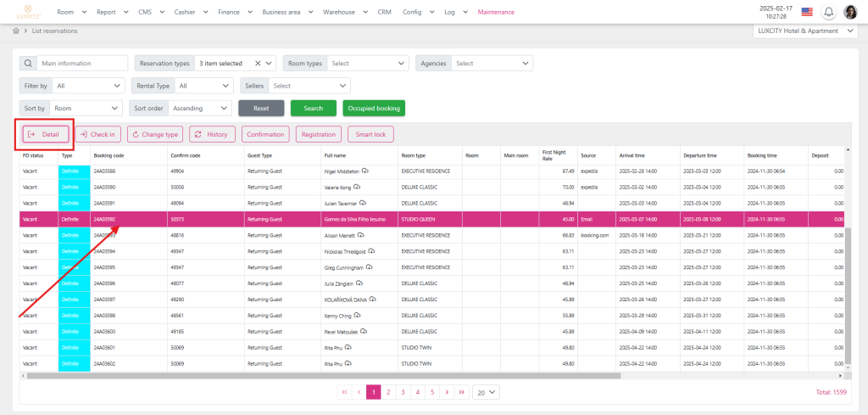Click the home icon in breadcrumb
Screen dimensions: 868x415
15,31
